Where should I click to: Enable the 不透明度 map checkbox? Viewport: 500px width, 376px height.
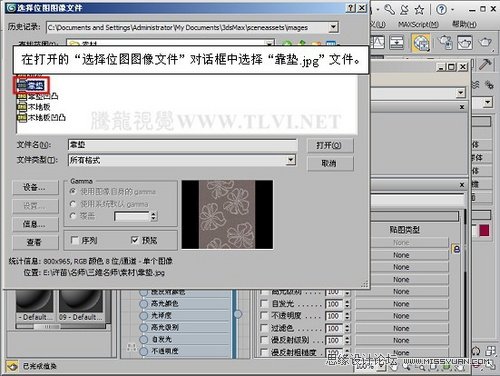264,316
